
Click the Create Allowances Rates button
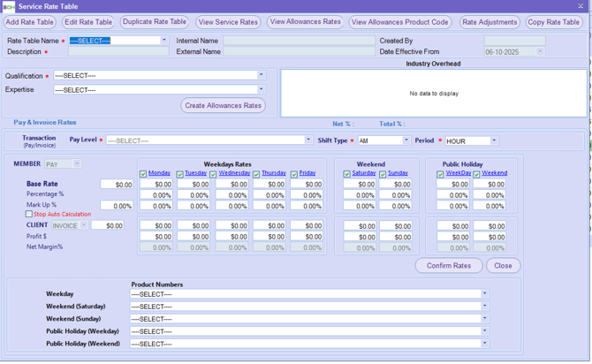point(224,106)
